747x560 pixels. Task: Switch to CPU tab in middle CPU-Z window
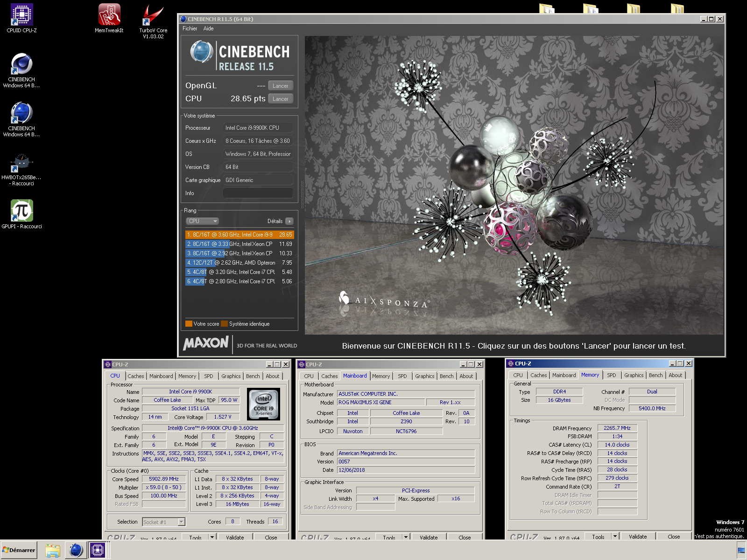click(x=309, y=376)
